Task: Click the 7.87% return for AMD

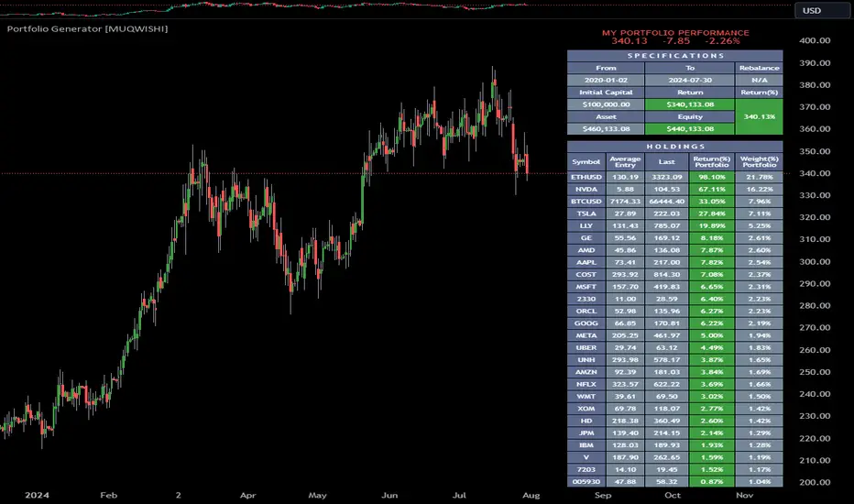Action: click(x=711, y=250)
